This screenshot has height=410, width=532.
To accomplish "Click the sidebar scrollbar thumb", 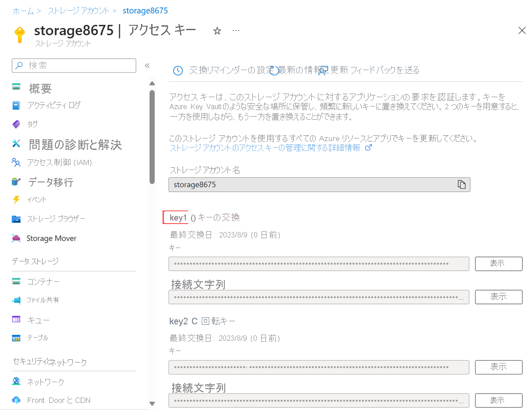I will pyautogui.click(x=152, y=137).
